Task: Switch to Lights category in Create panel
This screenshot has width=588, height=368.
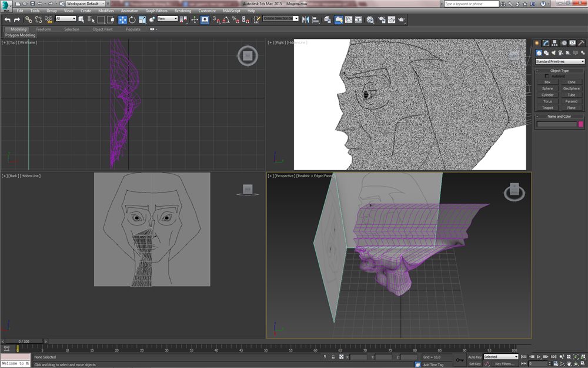Action: click(x=554, y=53)
